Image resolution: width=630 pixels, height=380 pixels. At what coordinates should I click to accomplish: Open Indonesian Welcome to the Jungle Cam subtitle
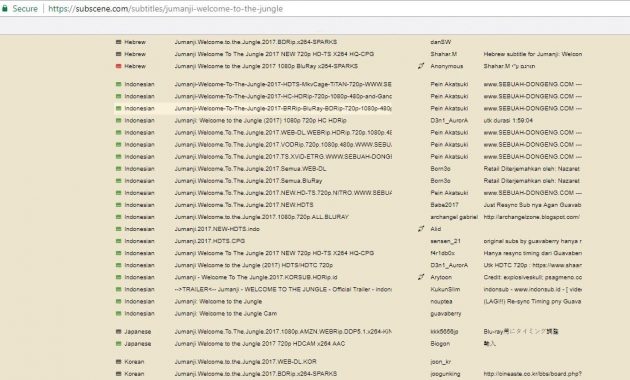[x=226, y=313]
